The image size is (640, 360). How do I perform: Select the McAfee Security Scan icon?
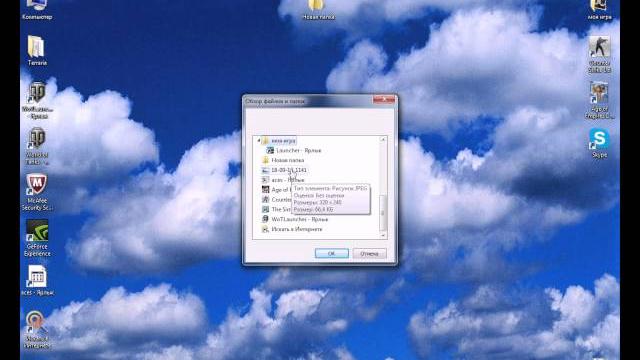point(37,192)
